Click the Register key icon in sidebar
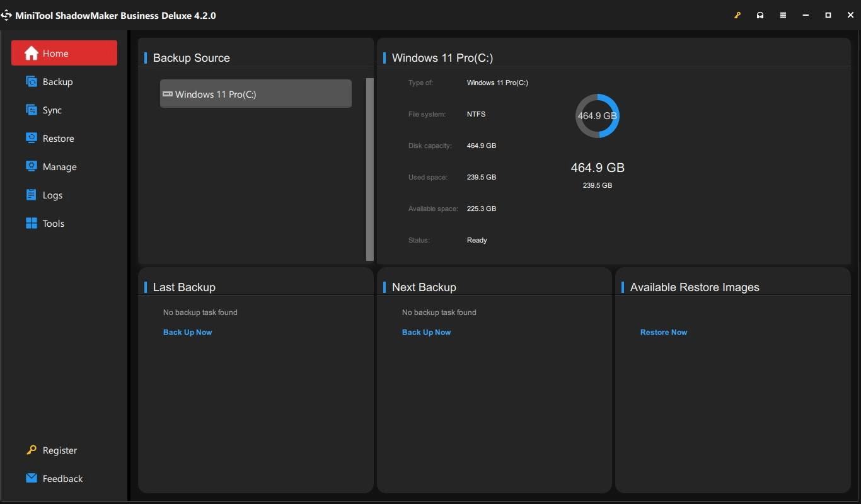 tap(32, 450)
